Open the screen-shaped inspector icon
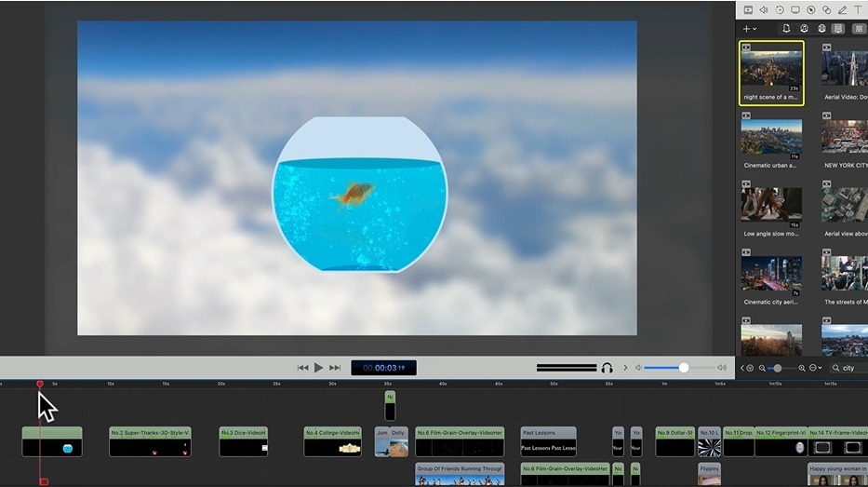868x487 pixels. [795, 10]
